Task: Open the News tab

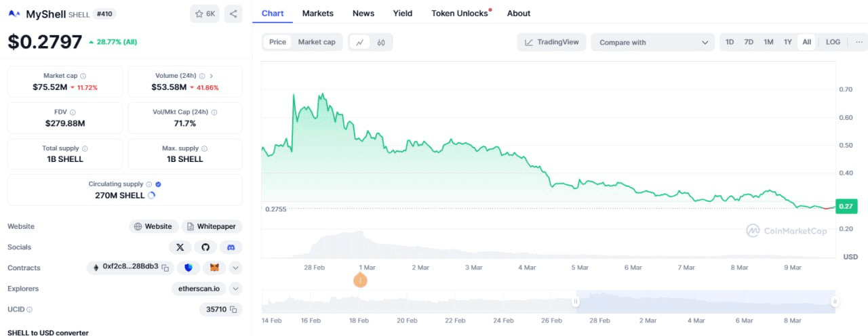Action: pos(363,14)
